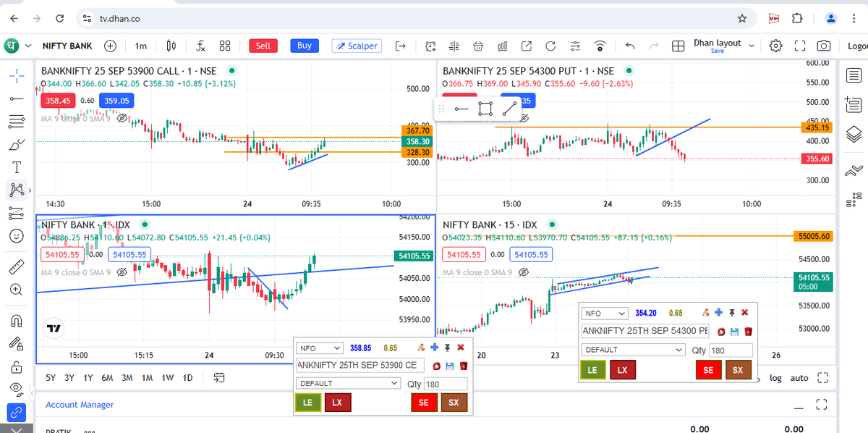Click the blue Buy button in toolbar
Image resolution: width=868 pixels, height=433 pixels.
305,46
